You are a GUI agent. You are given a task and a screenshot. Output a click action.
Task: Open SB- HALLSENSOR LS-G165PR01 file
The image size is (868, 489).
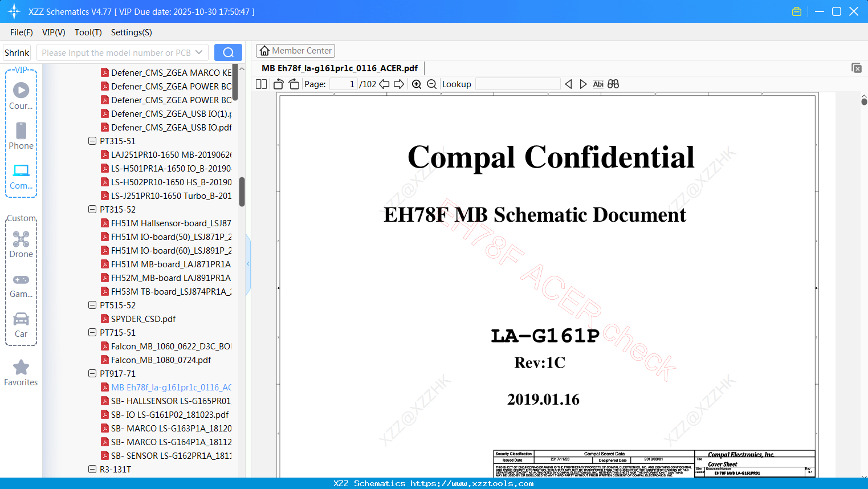pyautogui.click(x=171, y=401)
